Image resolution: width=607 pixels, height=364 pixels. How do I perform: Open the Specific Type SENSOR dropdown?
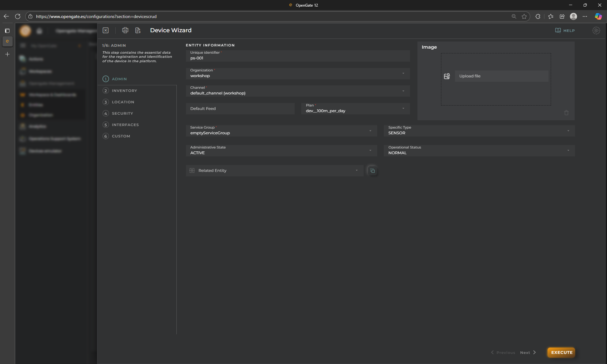tap(568, 131)
